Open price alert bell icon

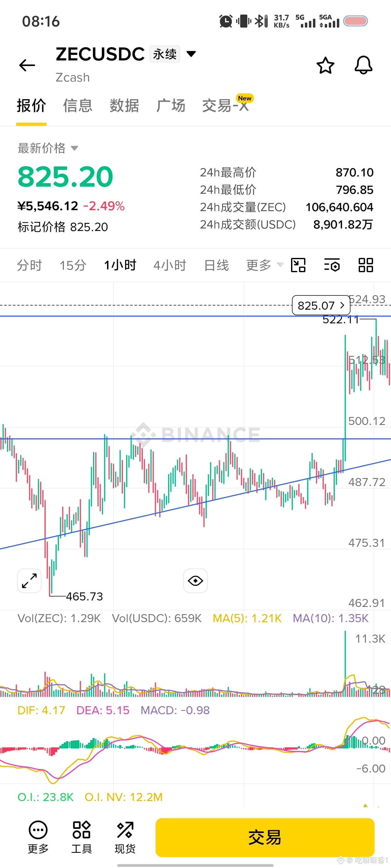click(x=363, y=65)
